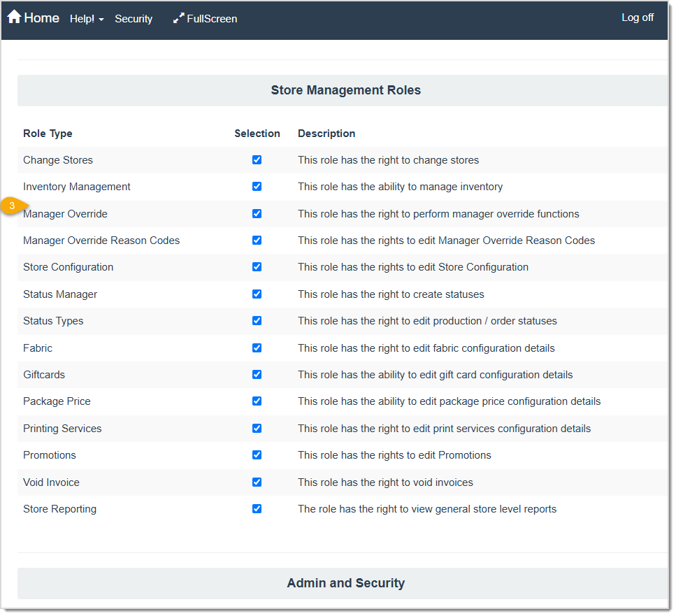
Task: Click the FullScreen double-arrow icon
Action: 179,18
